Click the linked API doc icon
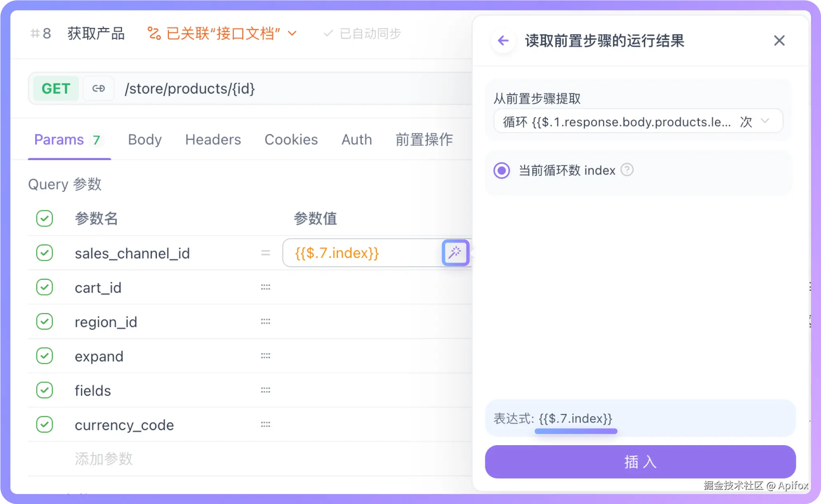This screenshot has height=504, width=821. tap(154, 33)
